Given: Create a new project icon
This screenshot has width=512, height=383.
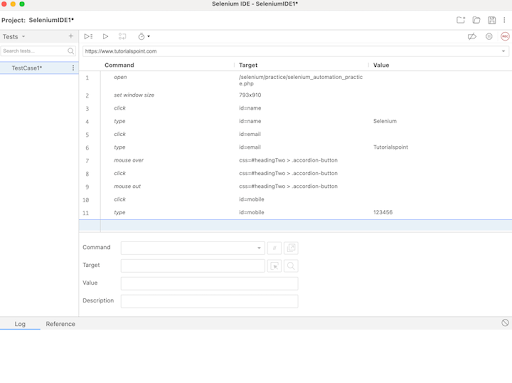Looking at the screenshot, I should click(461, 20).
